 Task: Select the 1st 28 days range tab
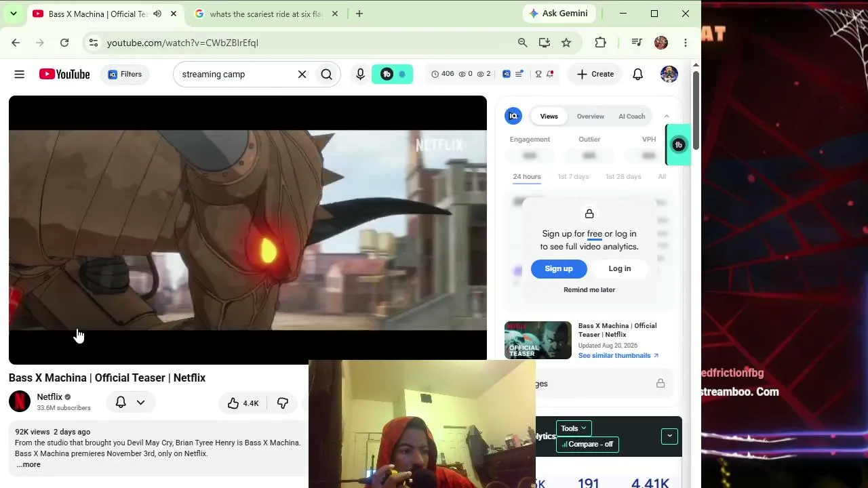pos(623,177)
